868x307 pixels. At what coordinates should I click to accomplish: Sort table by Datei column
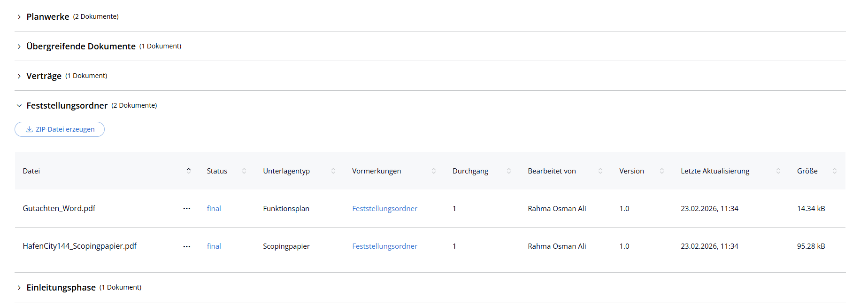pos(188,171)
